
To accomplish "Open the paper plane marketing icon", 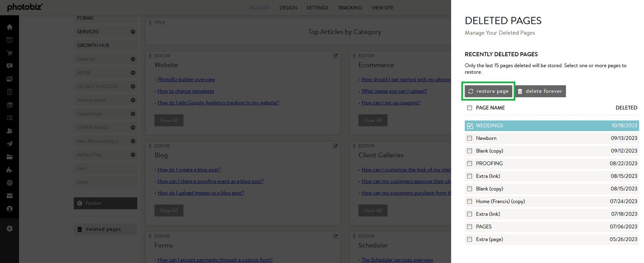I will coord(9,144).
